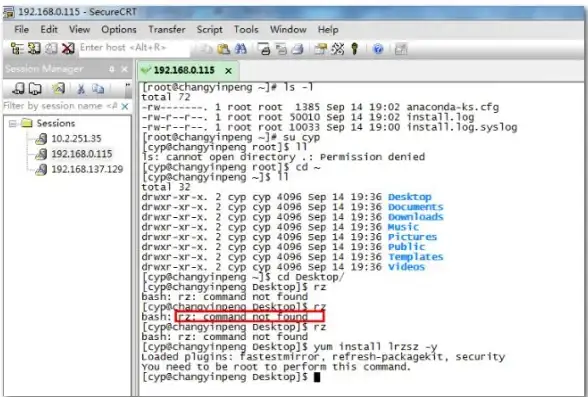
Task: Click the Disconnect icon with red X
Action: [x=68, y=48]
